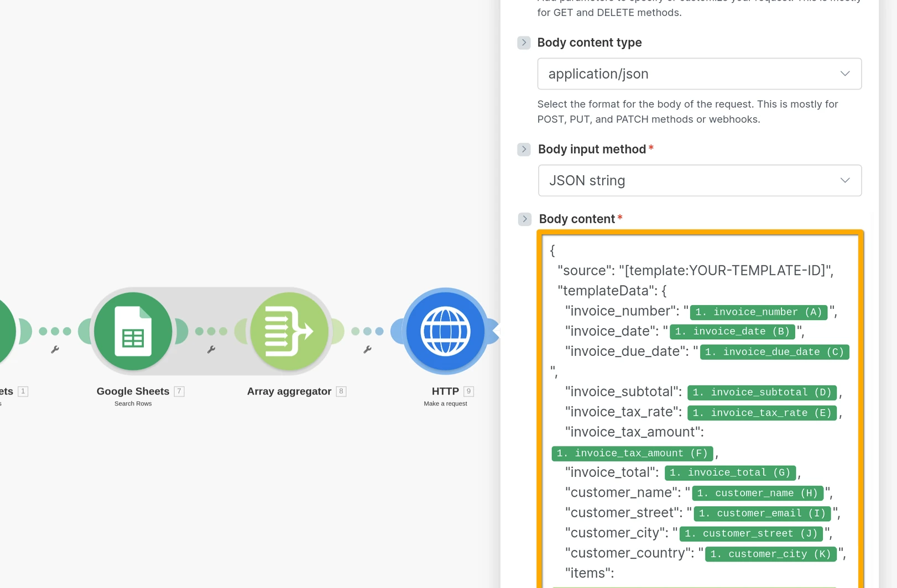Viewport: 897px width, 588px height.
Task: Open the Google Sheets Search Rows module
Action: point(133,331)
